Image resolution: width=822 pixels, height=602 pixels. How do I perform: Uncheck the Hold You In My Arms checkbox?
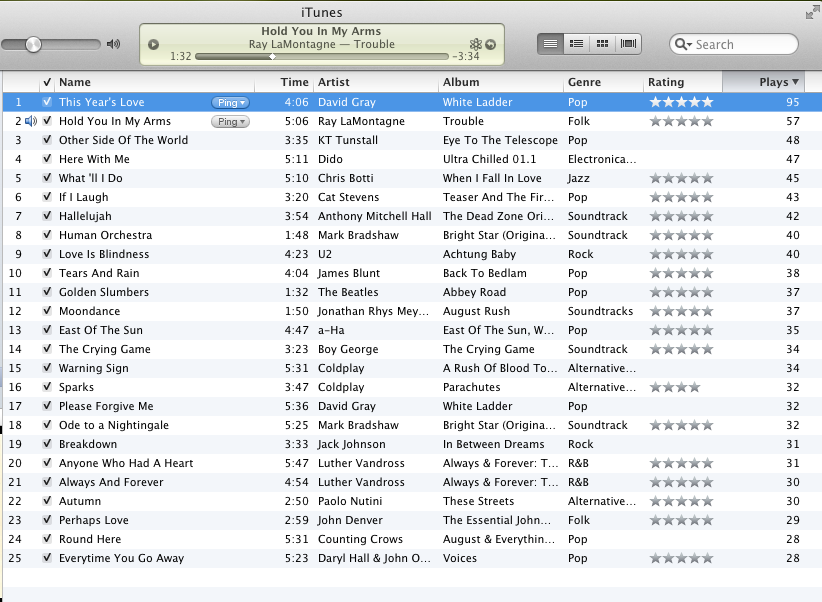47,121
